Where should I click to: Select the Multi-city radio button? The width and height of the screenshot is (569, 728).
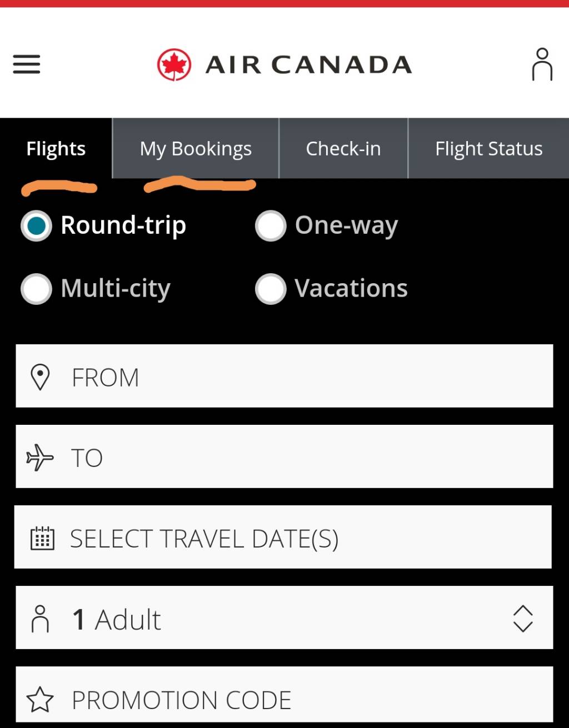click(37, 289)
